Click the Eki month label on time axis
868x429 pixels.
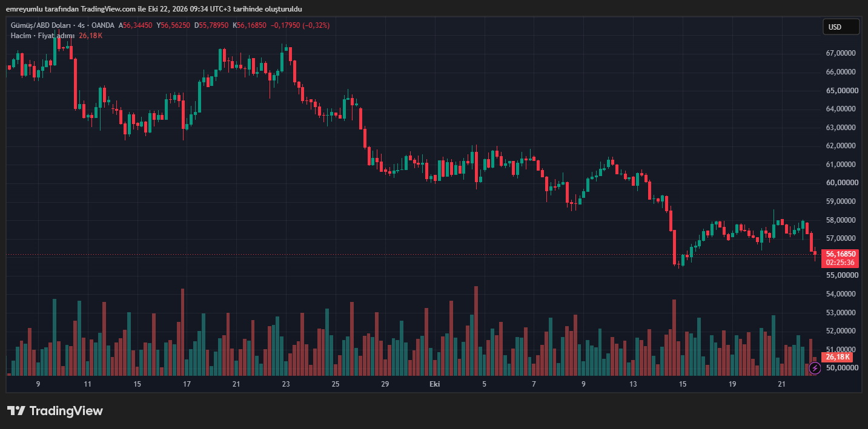tap(434, 384)
